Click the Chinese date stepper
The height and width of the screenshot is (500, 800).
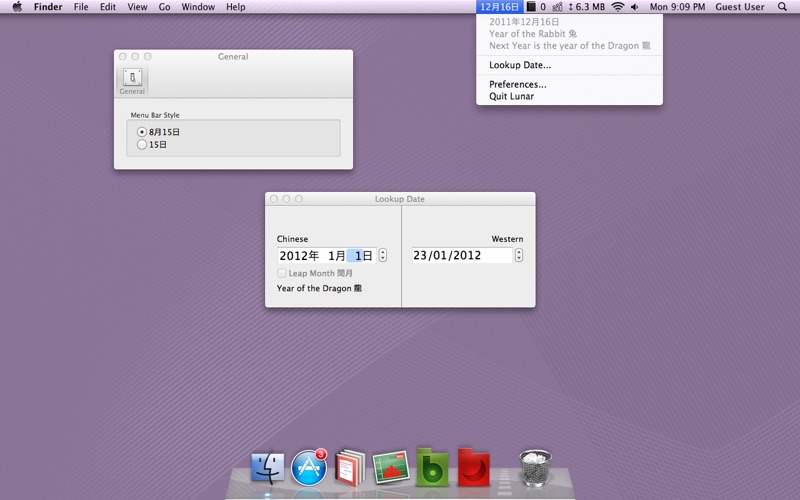pyautogui.click(x=383, y=256)
